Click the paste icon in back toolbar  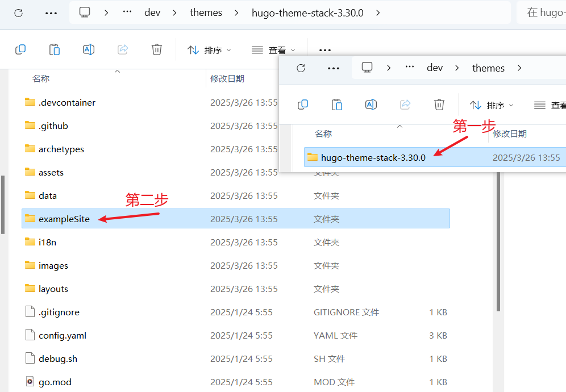(x=55, y=49)
